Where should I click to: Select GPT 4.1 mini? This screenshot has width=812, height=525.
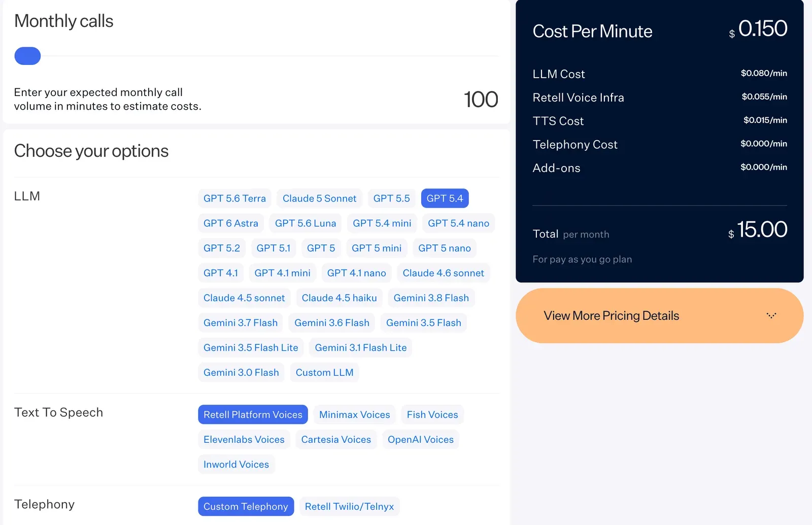click(x=282, y=273)
